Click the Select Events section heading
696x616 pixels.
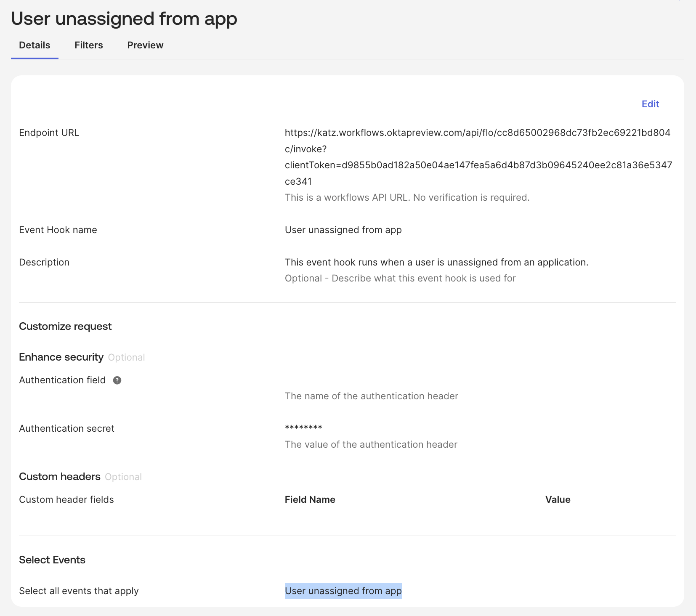click(52, 560)
